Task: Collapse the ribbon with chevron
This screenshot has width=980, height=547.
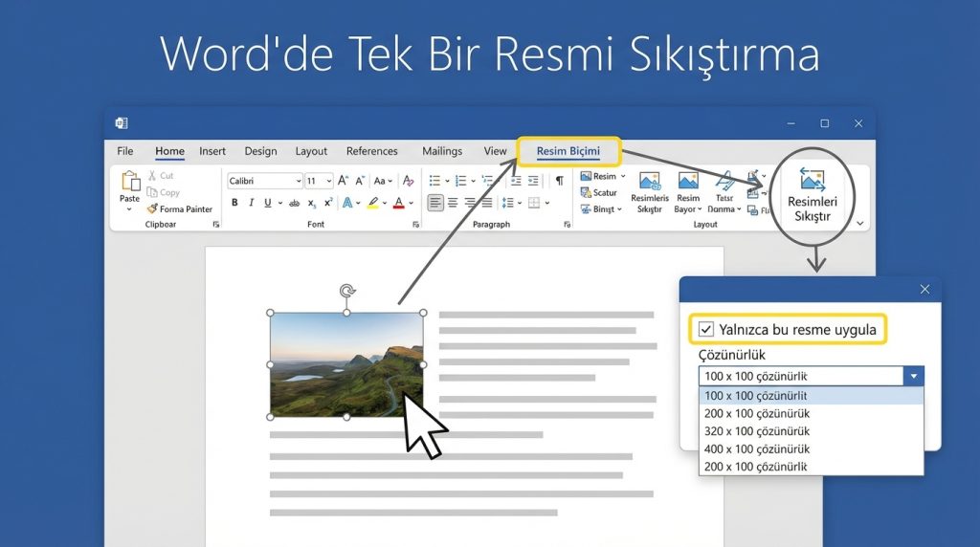Action: click(x=860, y=224)
